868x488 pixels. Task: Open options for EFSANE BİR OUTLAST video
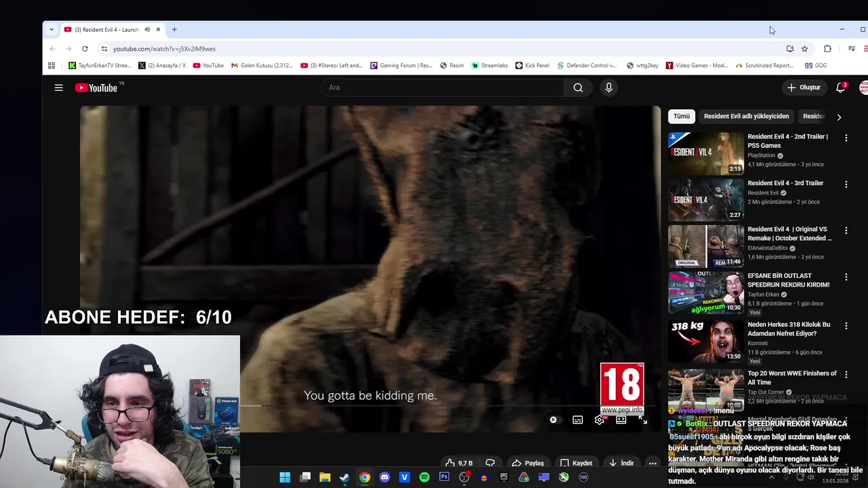tap(846, 277)
